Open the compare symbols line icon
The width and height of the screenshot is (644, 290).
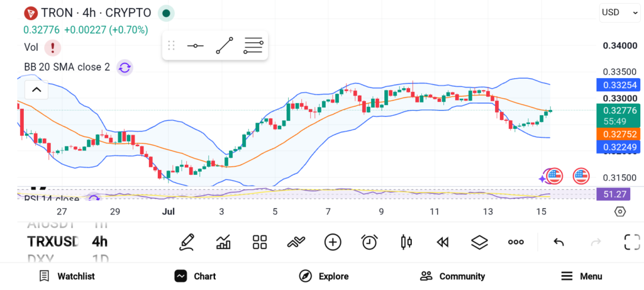click(296, 242)
